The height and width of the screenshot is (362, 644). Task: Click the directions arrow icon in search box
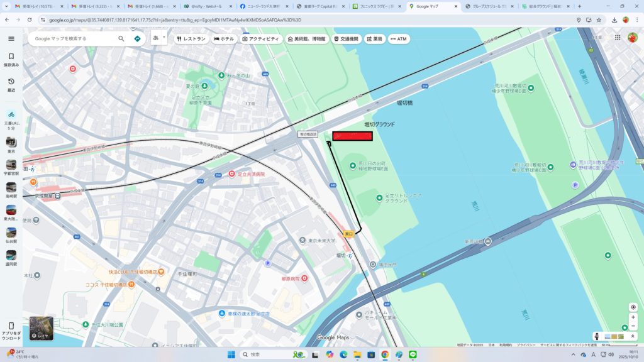(137, 38)
